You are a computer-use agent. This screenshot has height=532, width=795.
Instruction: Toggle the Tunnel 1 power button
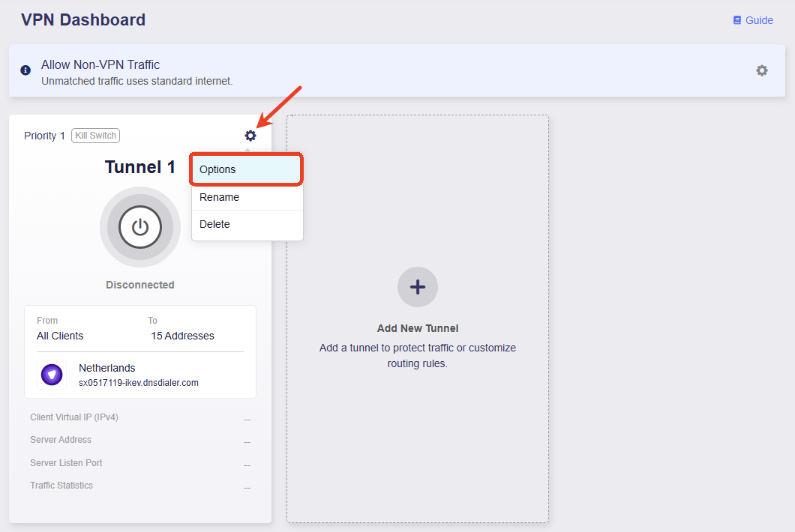(140, 227)
